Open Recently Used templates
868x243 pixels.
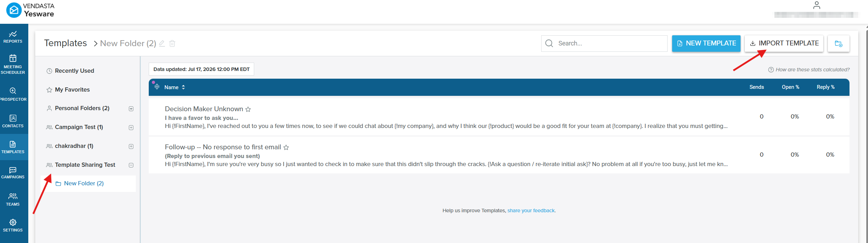click(x=74, y=71)
